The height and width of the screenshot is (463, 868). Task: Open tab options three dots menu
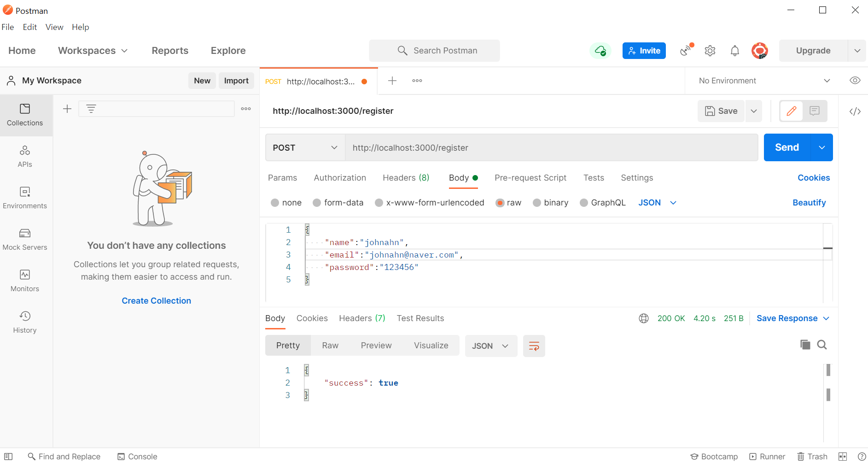pyautogui.click(x=417, y=81)
